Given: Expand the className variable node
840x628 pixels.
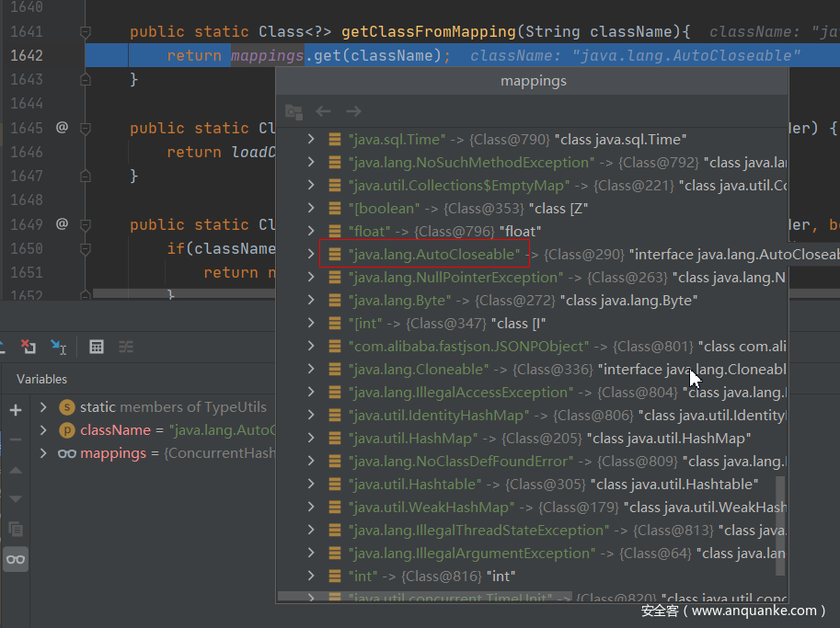Looking at the screenshot, I should [x=43, y=430].
